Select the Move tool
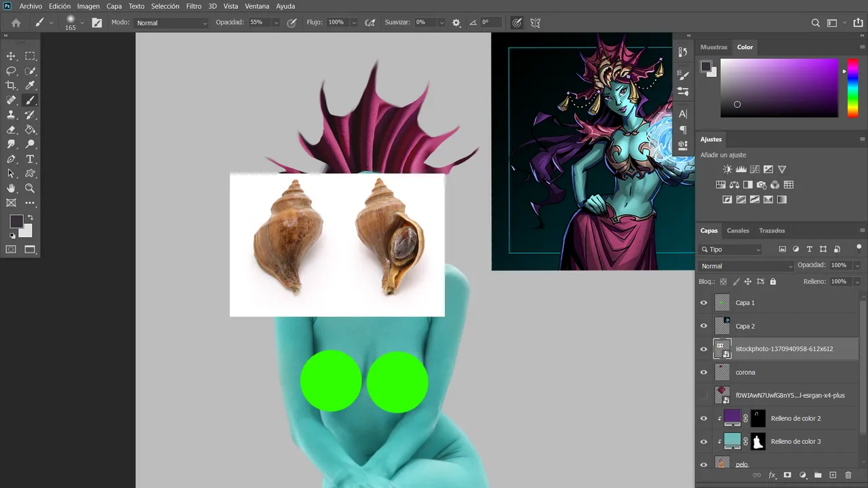 point(11,56)
